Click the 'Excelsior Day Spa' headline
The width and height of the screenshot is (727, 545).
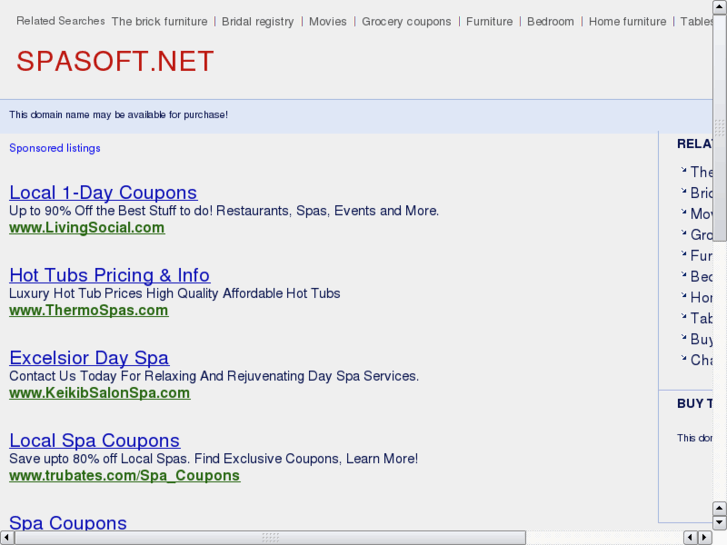(x=89, y=358)
